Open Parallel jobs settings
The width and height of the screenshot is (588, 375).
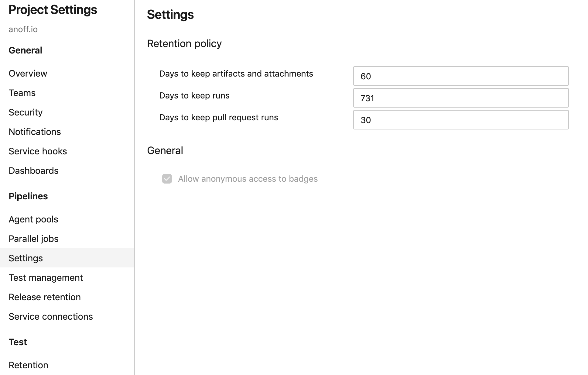tap(34, 239)
